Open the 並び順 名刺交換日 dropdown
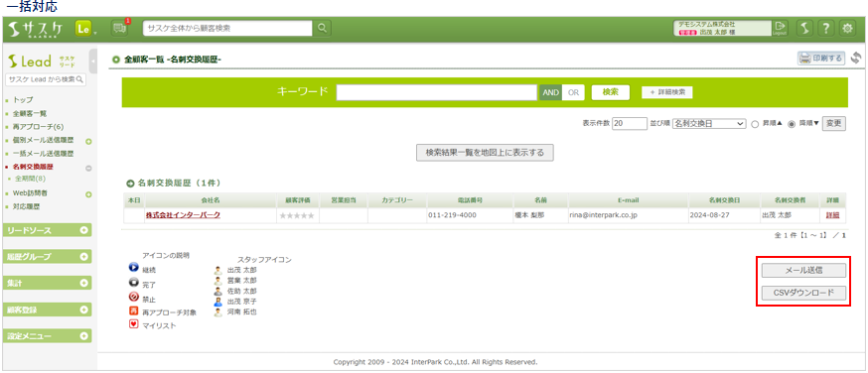 (708, 124)
